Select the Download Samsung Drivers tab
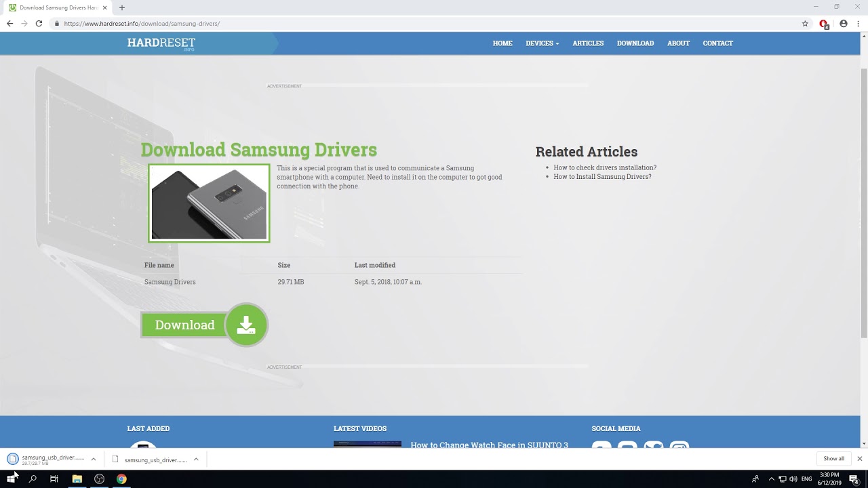 pos(58,7)
